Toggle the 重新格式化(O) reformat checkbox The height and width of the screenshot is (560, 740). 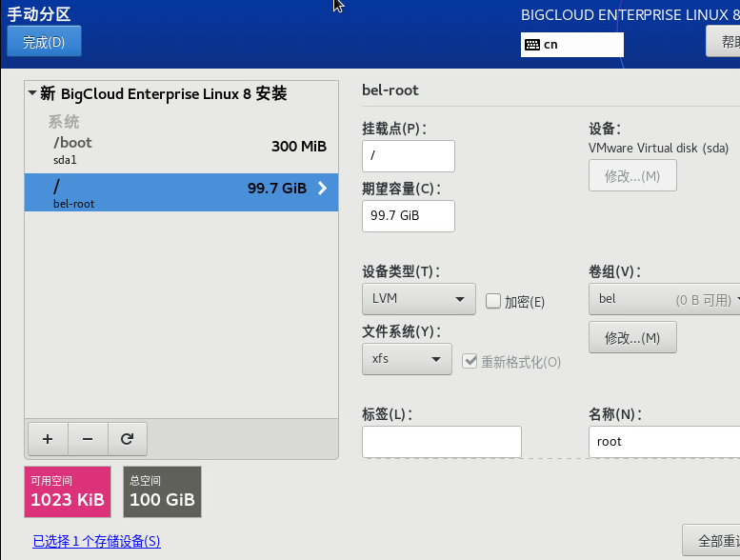470,361
